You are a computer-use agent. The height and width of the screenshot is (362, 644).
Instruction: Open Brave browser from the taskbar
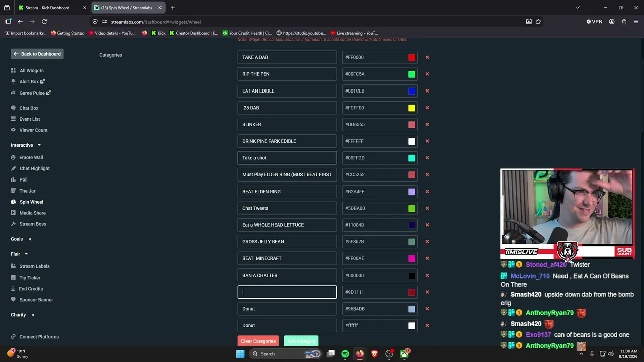pyautogui.click(x=374, y=354)
